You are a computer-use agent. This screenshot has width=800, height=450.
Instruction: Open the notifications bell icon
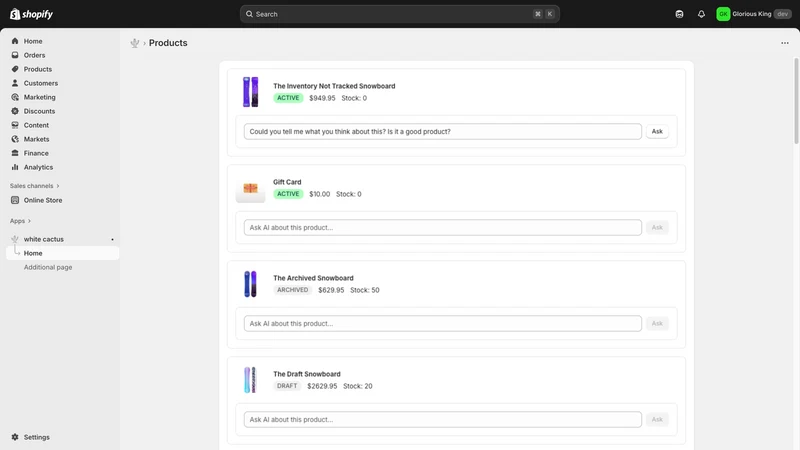[702, 14]
